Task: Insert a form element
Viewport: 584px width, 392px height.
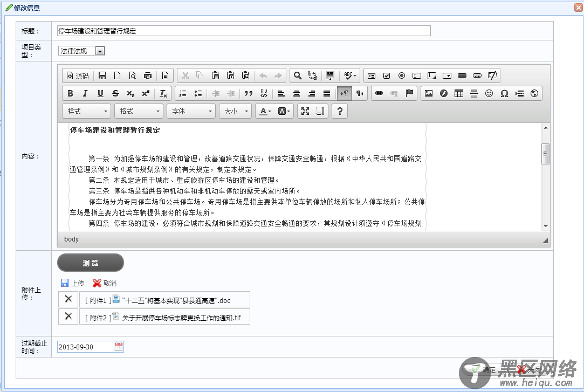Action: click(x=372, y=75)
